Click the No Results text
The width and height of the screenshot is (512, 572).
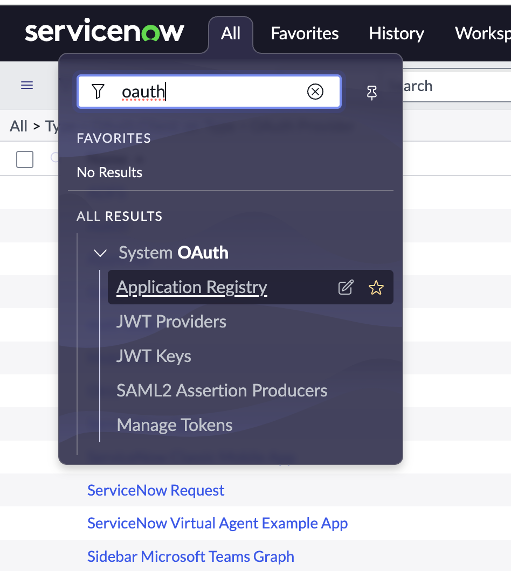point(109,173)
